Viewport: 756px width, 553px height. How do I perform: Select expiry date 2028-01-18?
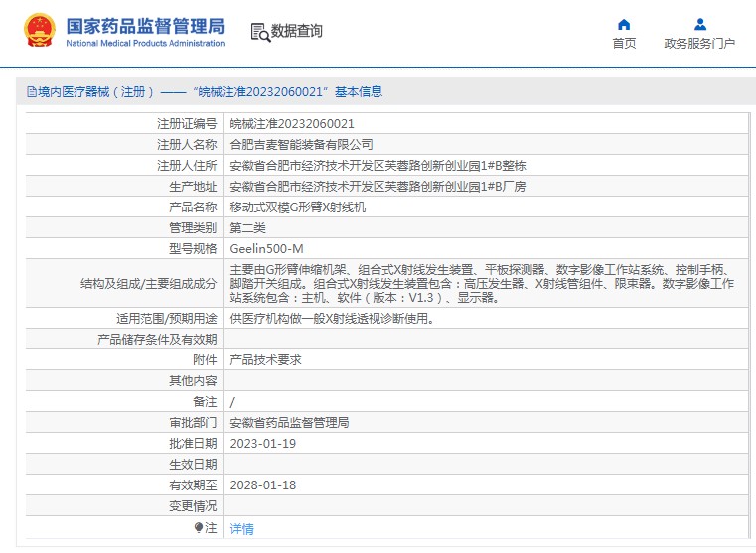(263, 485)
